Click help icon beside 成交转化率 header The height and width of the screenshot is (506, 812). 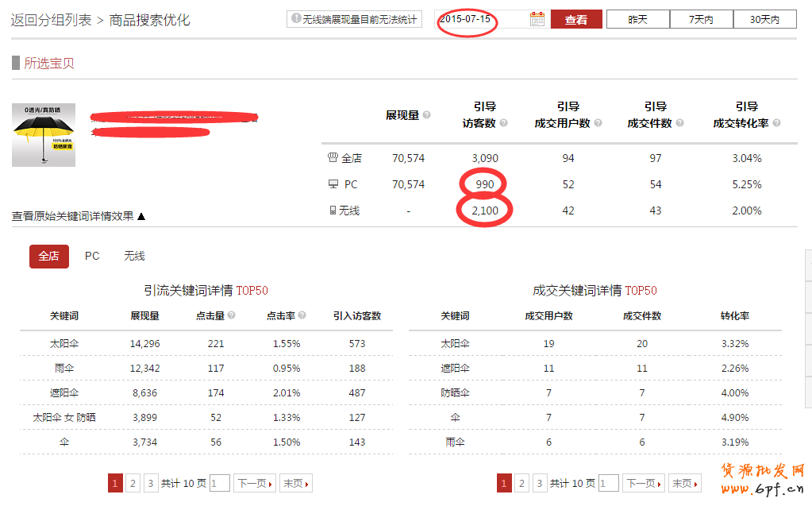click(x=776, y=124)
